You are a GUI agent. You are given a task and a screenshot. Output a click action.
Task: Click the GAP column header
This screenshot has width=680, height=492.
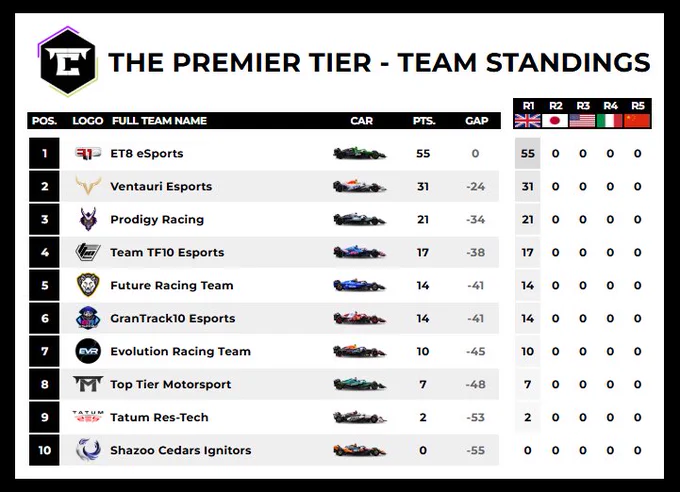click(476, 121)
